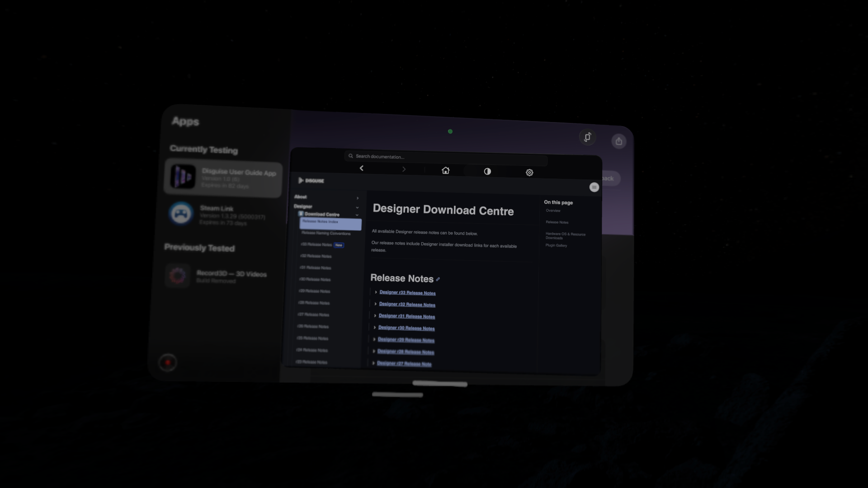Image resolution: width=868 pixels, height=488 pixels.
Task: Collapse the Designer section chevron
Action: click(x=357, y=207)
